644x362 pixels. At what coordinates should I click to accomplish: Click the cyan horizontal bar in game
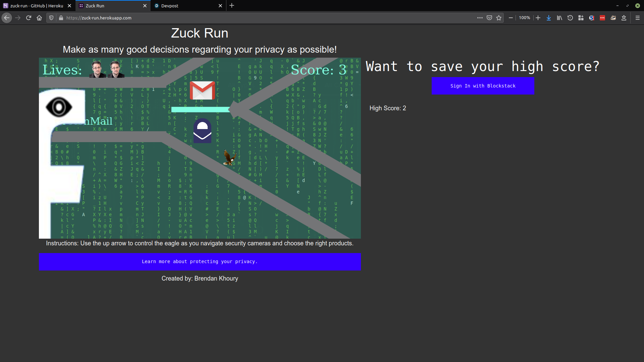coord(200,109)
